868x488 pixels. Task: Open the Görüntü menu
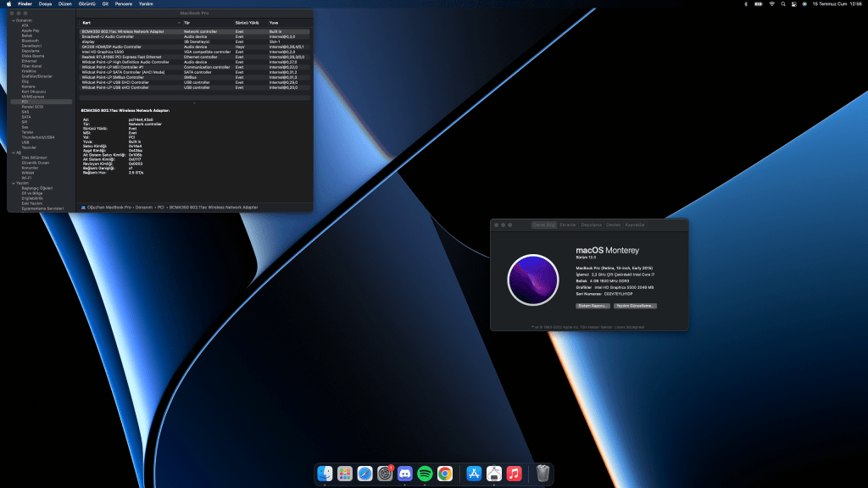coord(87,4)
